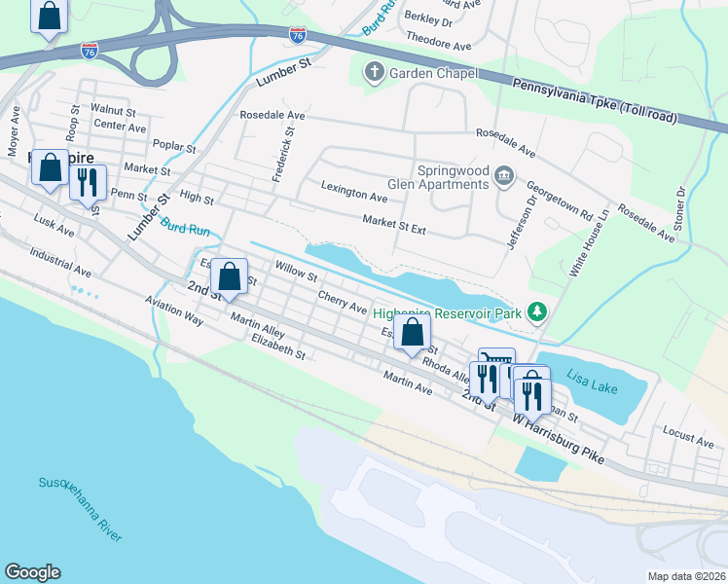Open the Highspire Reservoir Park tree icon
728x584 pixels.
coord(537,312)
